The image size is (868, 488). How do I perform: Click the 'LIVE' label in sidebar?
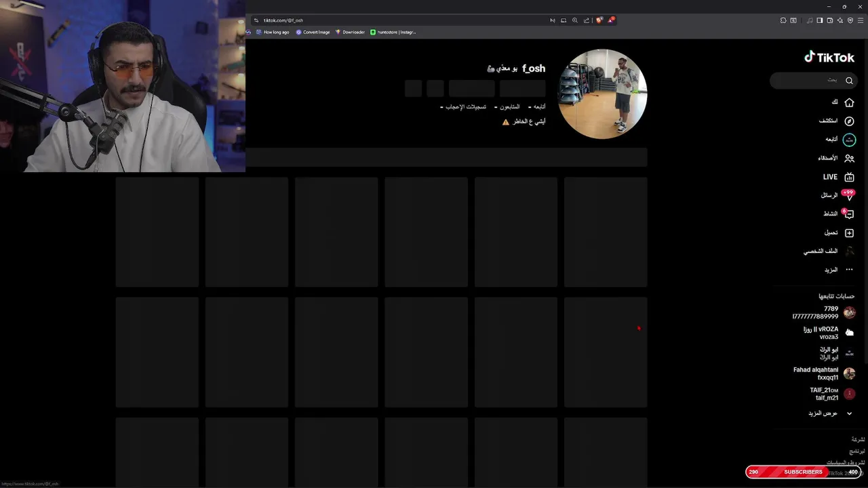[x=830, y=177]
